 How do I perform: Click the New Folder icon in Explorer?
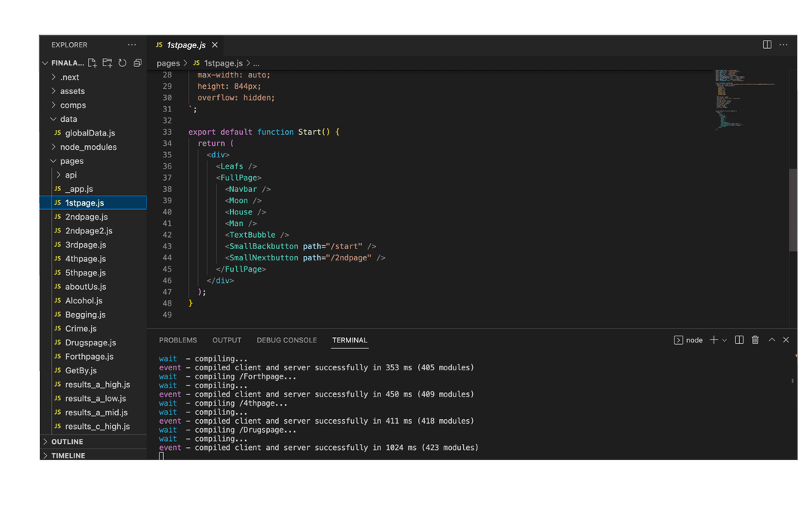(x=108, y=63)
